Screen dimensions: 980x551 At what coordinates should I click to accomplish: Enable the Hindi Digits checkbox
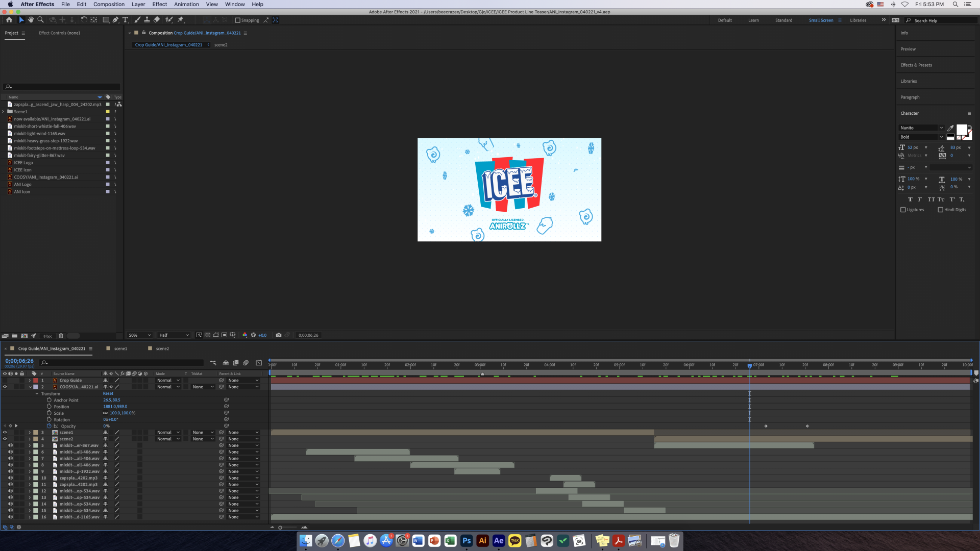tap(940, 210)
